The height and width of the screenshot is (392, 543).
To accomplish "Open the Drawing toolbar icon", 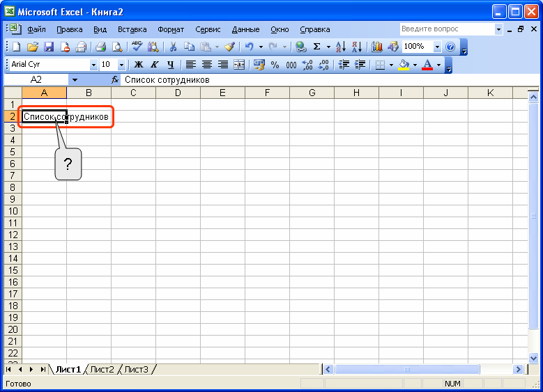I will [392, 47].
